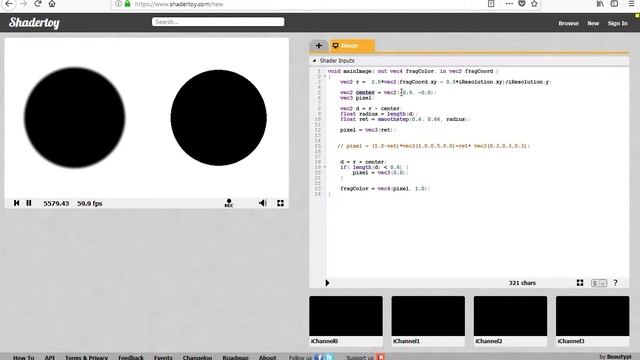Toggle Firefox sidebar icon

(614, 4)
